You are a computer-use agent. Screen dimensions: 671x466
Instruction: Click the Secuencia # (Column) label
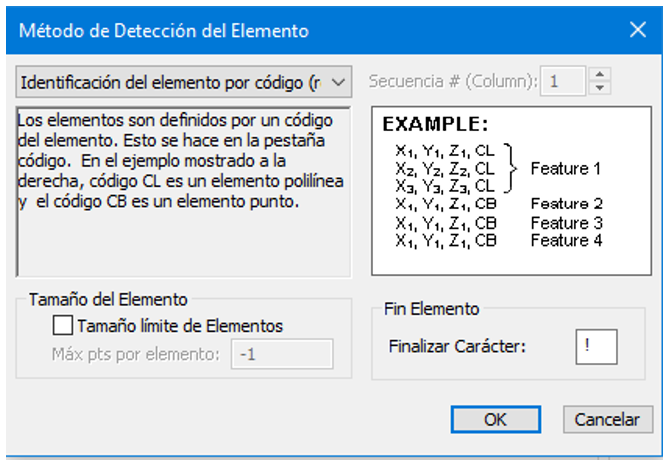tap(453, 81)
